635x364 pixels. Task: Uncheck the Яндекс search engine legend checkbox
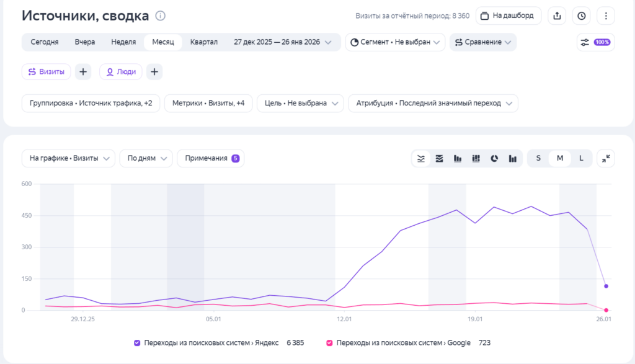pyautogui.click(x=137, y=343)
